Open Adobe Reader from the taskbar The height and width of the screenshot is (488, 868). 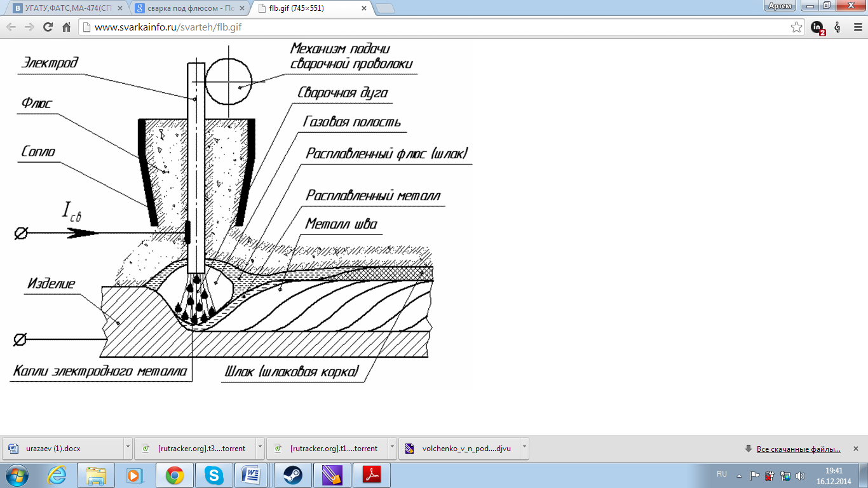371,475
